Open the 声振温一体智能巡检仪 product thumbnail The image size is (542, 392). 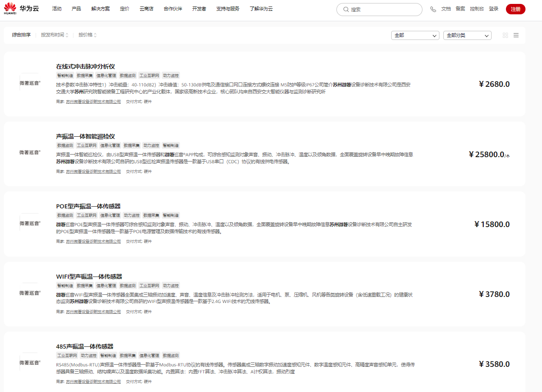[30, 152]
